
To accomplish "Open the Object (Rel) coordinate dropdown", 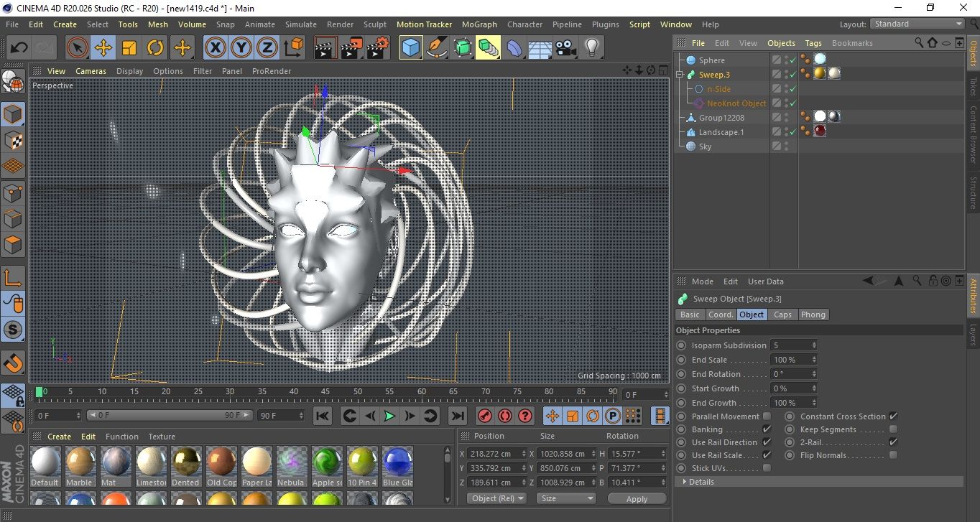I will coord(496,498).
